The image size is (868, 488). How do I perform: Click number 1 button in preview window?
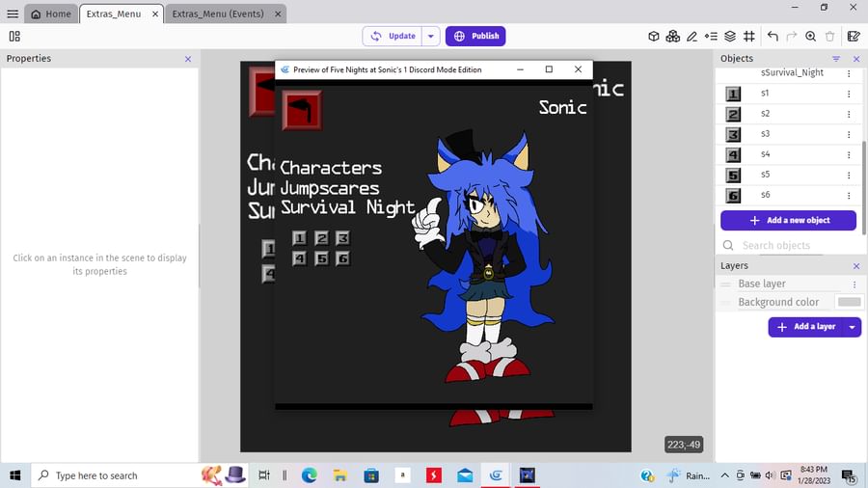pyautogui.click(x=299, y=238)
